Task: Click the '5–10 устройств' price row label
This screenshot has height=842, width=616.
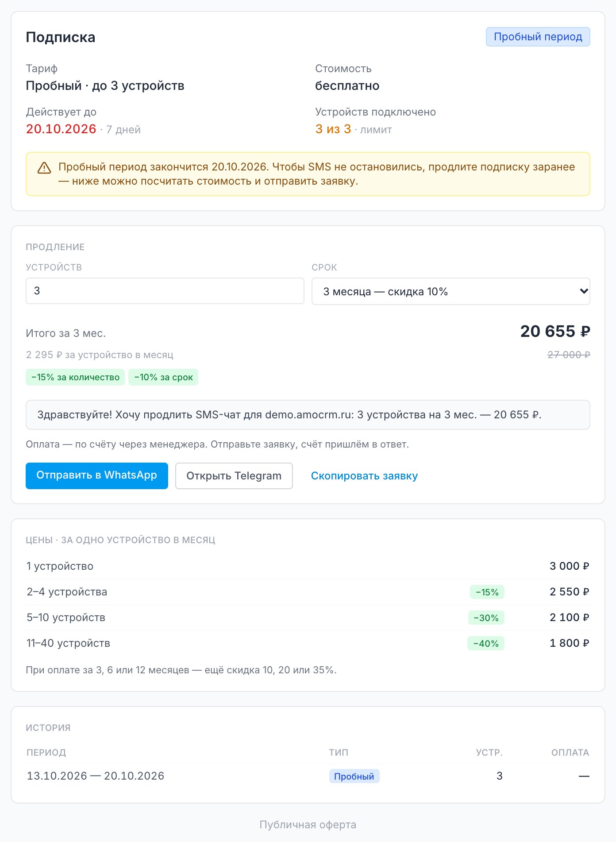Action: pyautogui.click(x=66, y=618)
